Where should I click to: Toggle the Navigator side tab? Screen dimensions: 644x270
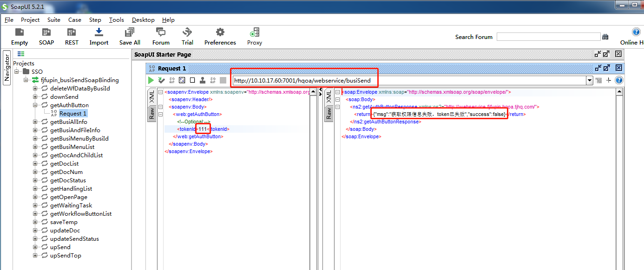(7, 68)
